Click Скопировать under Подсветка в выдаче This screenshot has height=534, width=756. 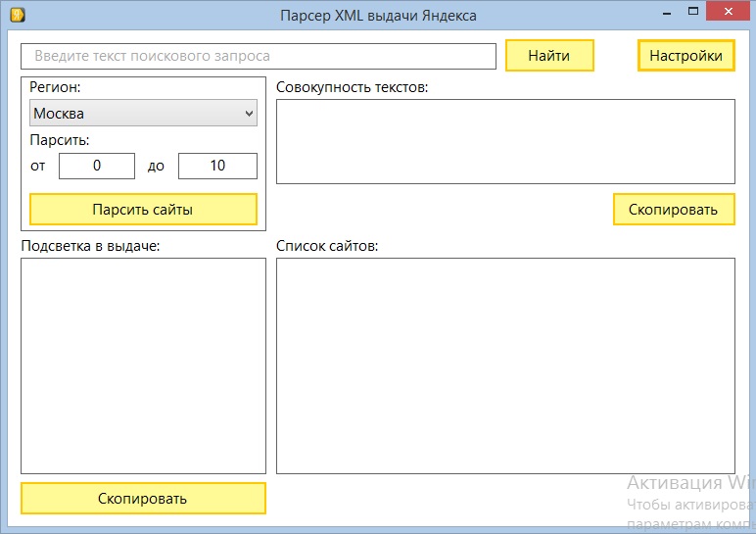click(x=143, y=499)
